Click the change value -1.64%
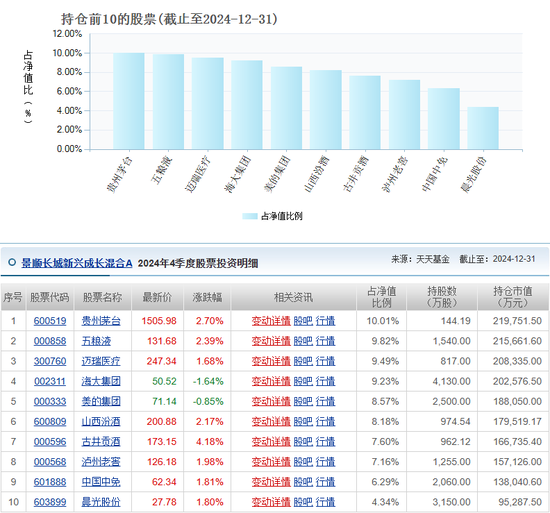 [208, 381]
